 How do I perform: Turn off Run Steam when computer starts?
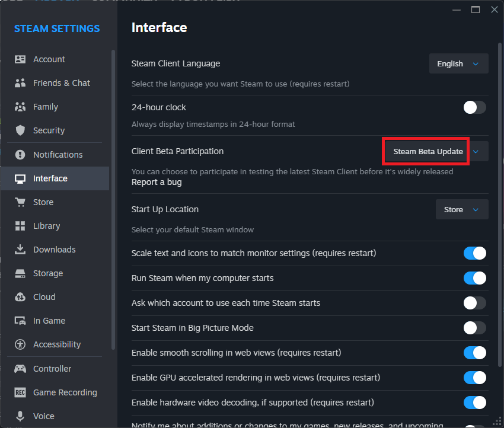[x=474, y=278]
